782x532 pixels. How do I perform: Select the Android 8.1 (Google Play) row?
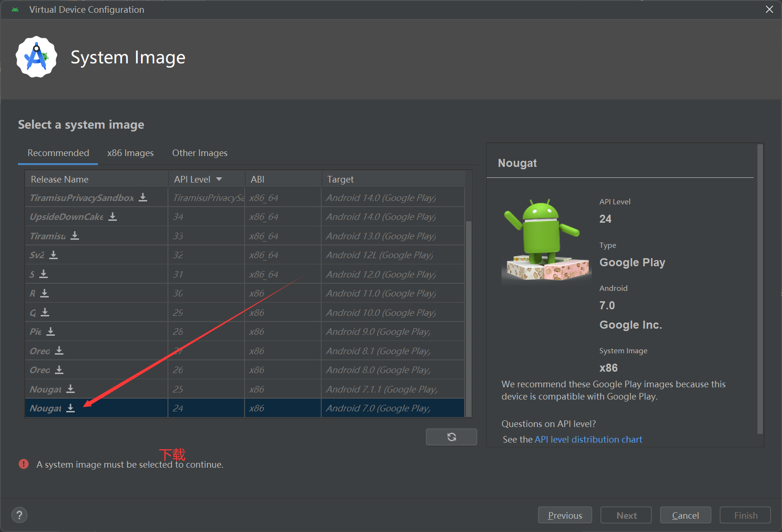[x=245, y=351]
